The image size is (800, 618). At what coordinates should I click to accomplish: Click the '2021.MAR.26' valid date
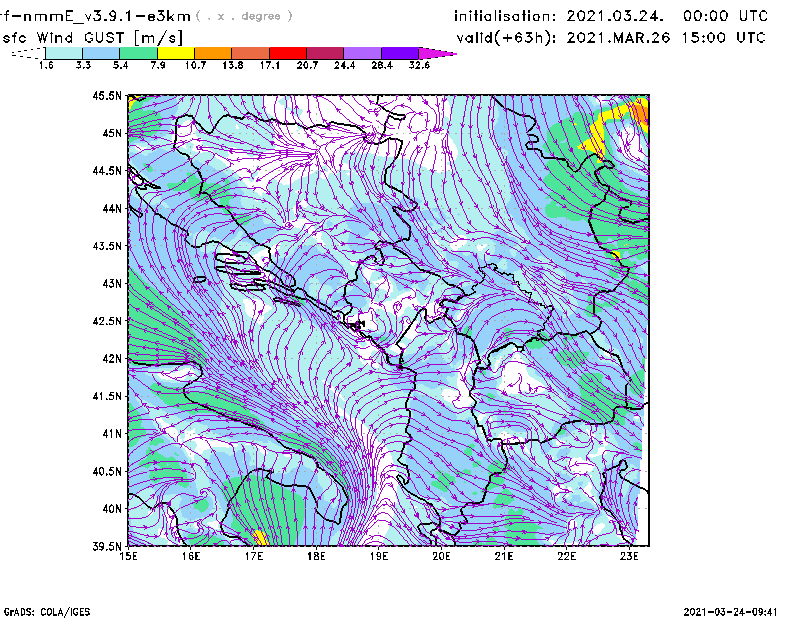[x=618, y=38]
